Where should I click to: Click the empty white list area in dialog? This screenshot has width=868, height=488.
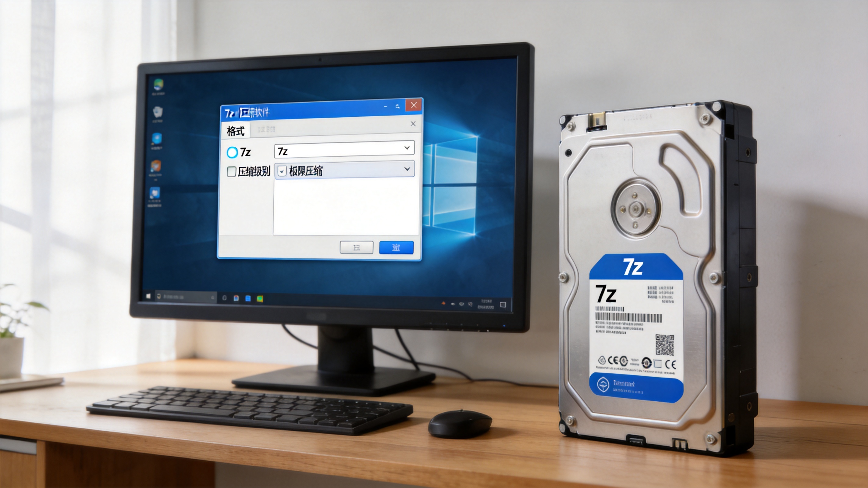click(346, 207)
